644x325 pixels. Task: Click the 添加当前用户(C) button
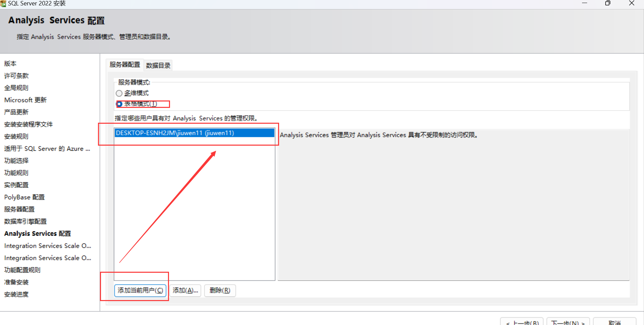pyautogui.click(x=140, y=290)
